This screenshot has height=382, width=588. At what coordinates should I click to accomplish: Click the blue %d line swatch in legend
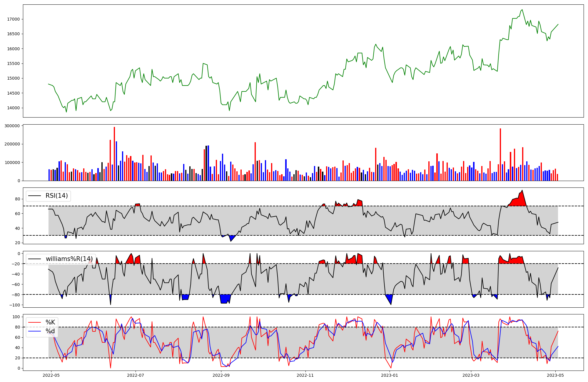[34, 331]
